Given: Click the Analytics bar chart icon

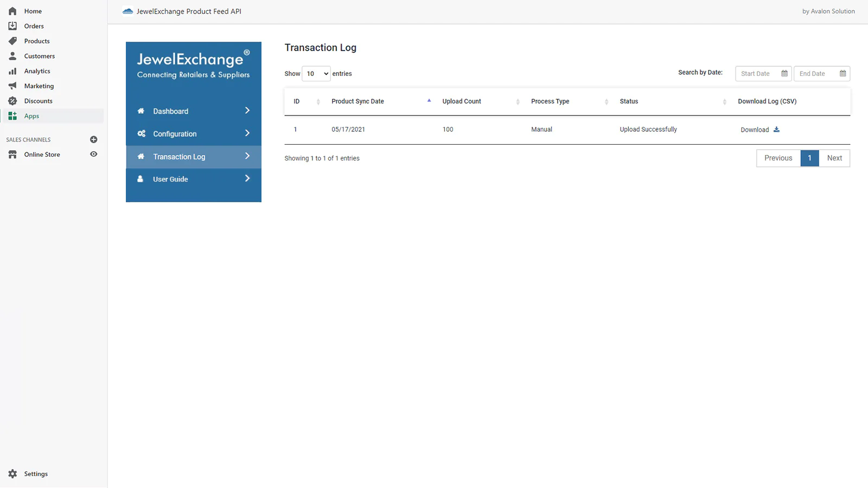Looking at the screenshot, I should (x=12, y=71).
